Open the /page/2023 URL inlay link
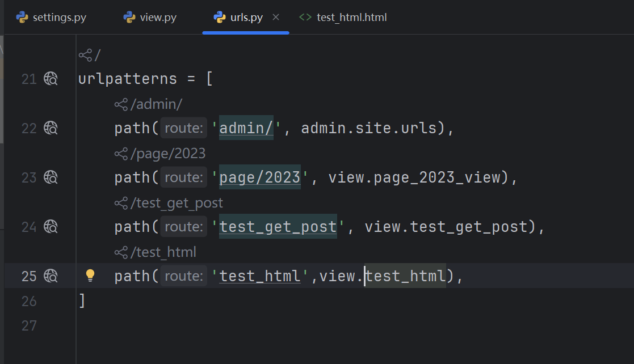 pos(167,154)
